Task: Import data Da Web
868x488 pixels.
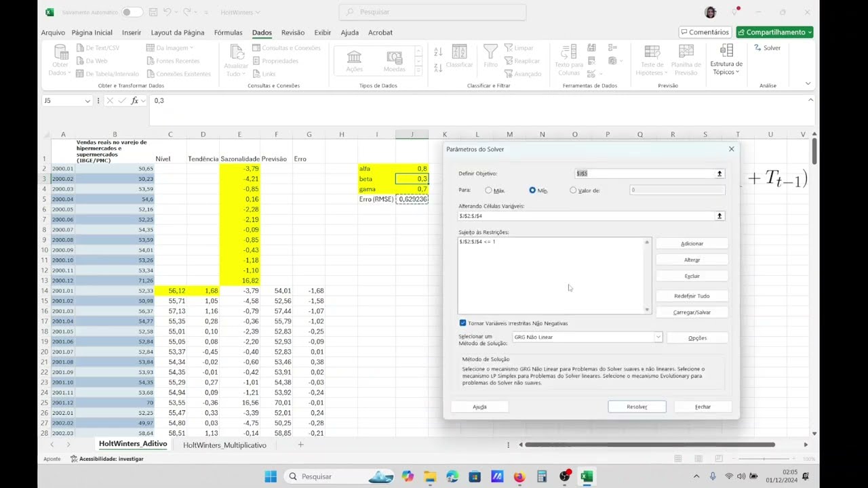Action: [x=92, y=61]
